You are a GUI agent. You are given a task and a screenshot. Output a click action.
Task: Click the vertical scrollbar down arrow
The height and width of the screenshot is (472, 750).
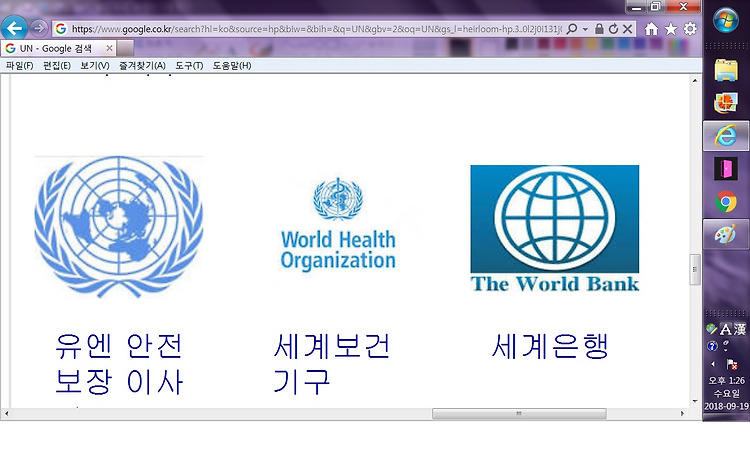point(695,401)
